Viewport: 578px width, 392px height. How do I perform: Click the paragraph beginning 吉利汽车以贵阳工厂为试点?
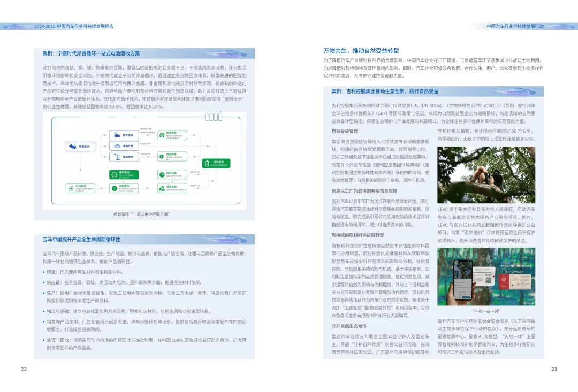[381, 213]
